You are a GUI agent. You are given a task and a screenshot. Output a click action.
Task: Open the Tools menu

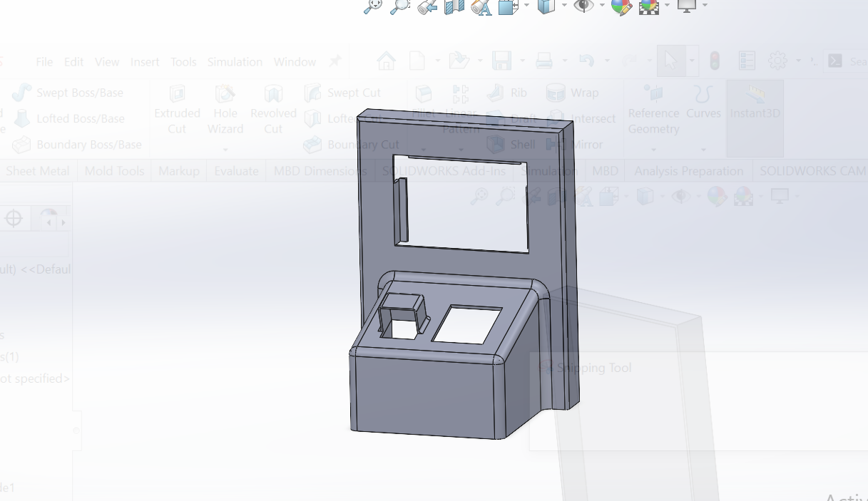[x=183, y=62]
